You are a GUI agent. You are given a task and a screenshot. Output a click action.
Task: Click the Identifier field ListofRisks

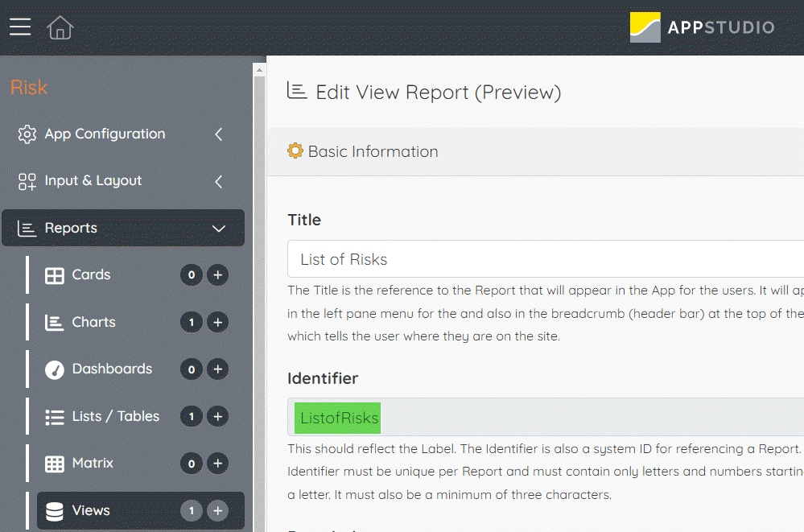(546, 418)
